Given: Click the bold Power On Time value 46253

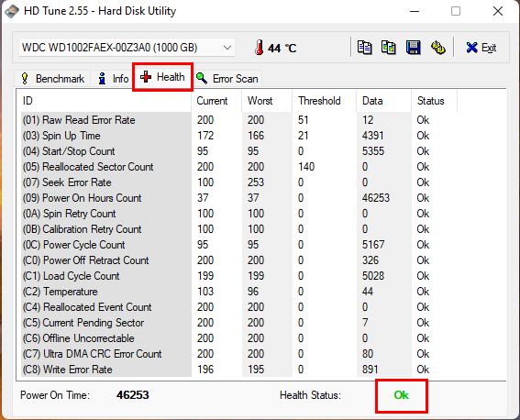Looking at the screenshot, I should [133, 395].
